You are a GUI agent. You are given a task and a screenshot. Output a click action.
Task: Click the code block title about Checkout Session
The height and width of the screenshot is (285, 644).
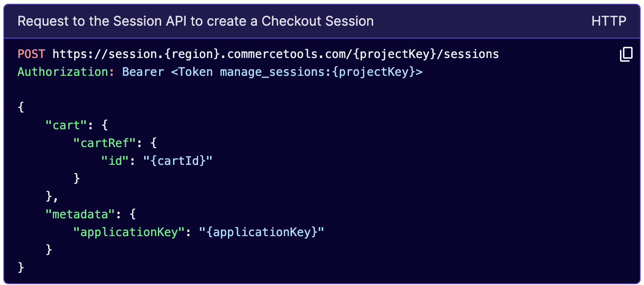click(x=196, y=21)
